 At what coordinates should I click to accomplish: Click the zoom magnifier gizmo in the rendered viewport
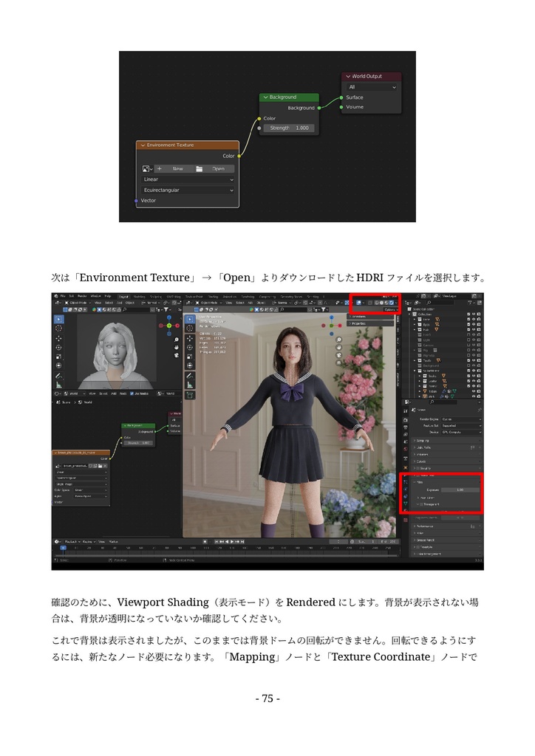338,340
